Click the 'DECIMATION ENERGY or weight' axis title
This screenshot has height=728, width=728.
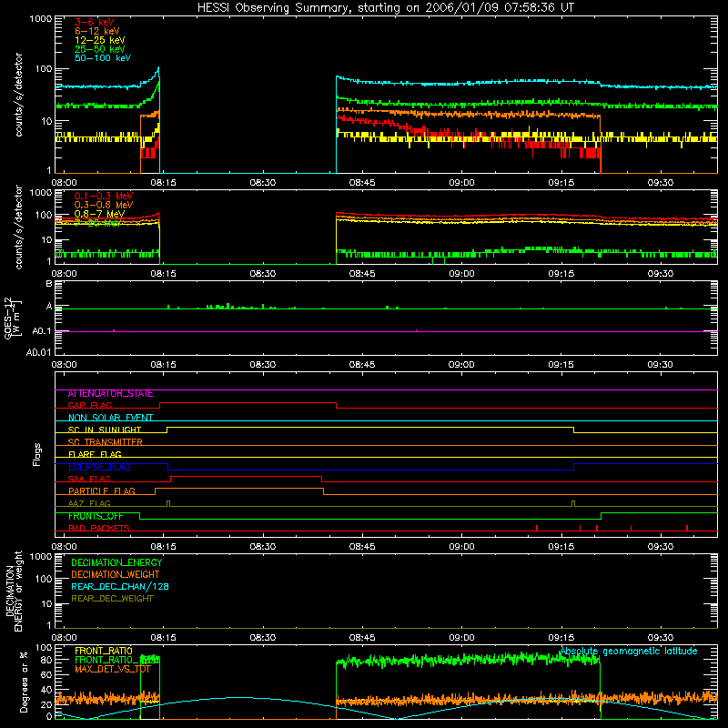[14, 591]
